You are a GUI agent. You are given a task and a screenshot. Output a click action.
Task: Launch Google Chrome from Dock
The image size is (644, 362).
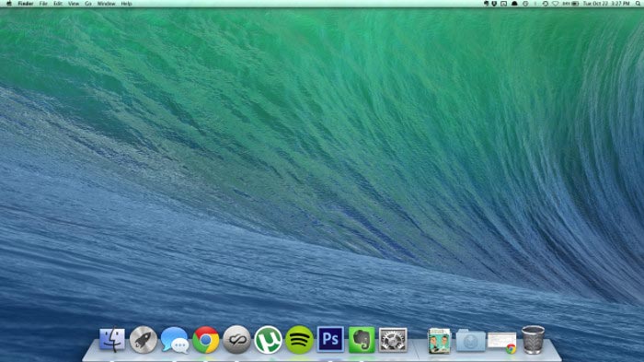[x=206, y=340]
